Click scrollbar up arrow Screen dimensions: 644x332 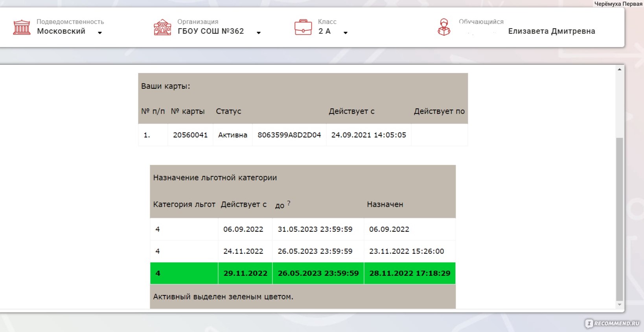click(620, 70)
